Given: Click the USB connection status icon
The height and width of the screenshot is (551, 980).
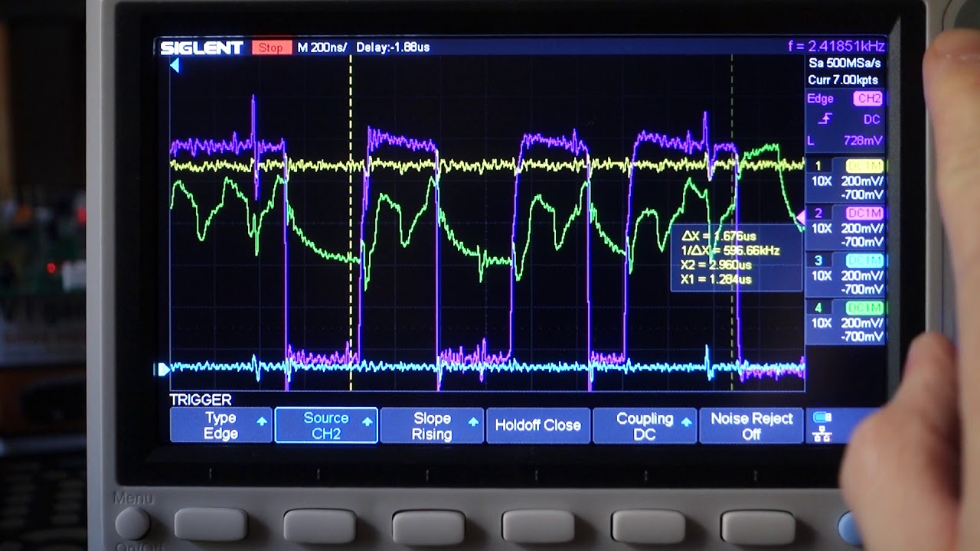Looking at the screenshot, I should click(x=822, y=418).
